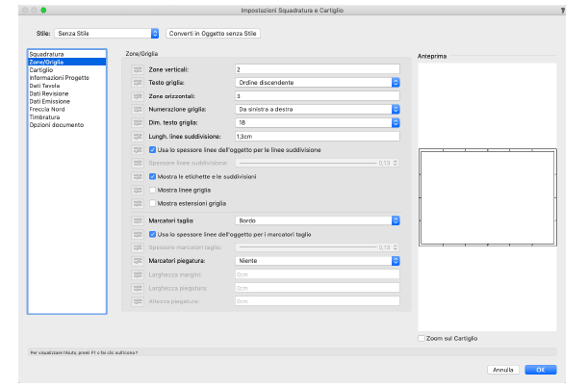The height and width of the screenshot is (388, 588).
Task: Enable Zoom sul Cartiglio checkbox
Action: 422,339
